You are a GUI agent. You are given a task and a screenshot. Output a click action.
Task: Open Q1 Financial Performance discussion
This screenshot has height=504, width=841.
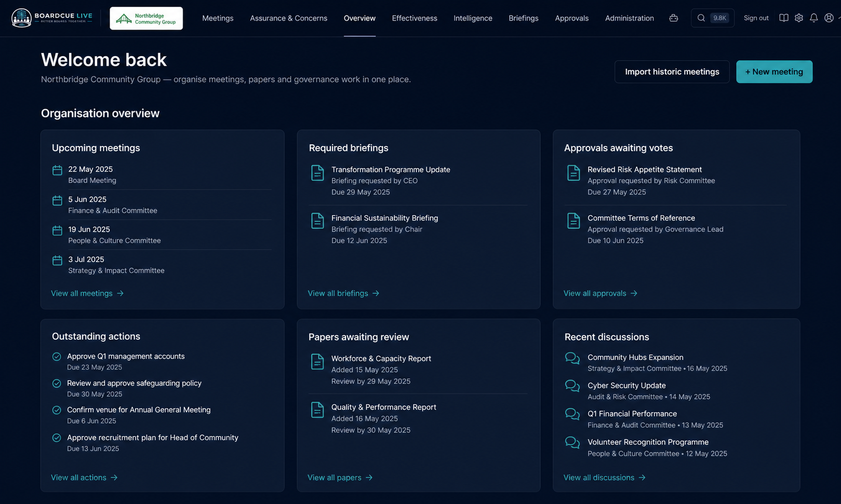click(x=632, y=414)
